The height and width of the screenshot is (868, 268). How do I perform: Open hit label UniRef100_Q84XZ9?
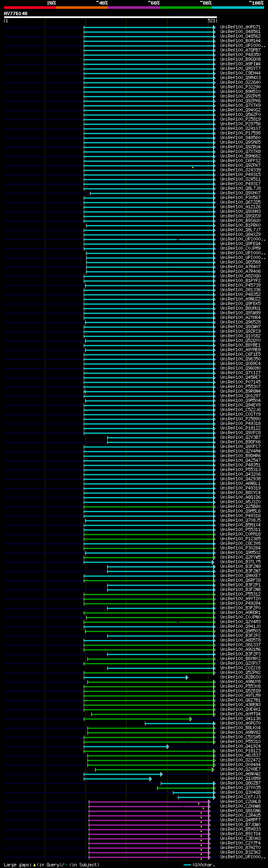pyautogui.click(x=240, y=234)
